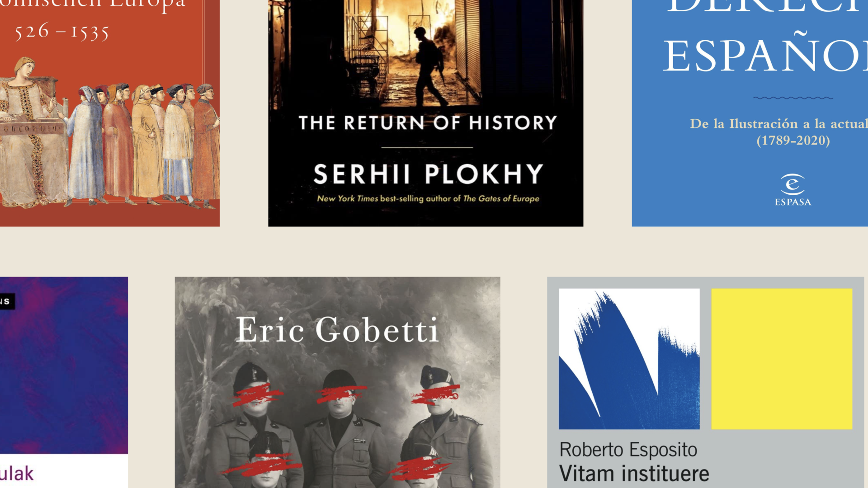Click the Roberto Esposito author text
The width and height of the screenshot is (868, 488).
tap(628, 450)
